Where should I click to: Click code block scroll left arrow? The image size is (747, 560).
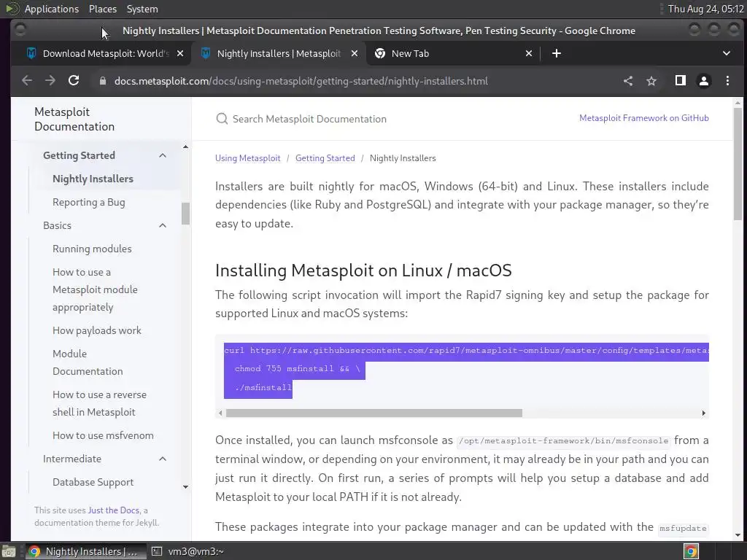click(x=220, y=413)
